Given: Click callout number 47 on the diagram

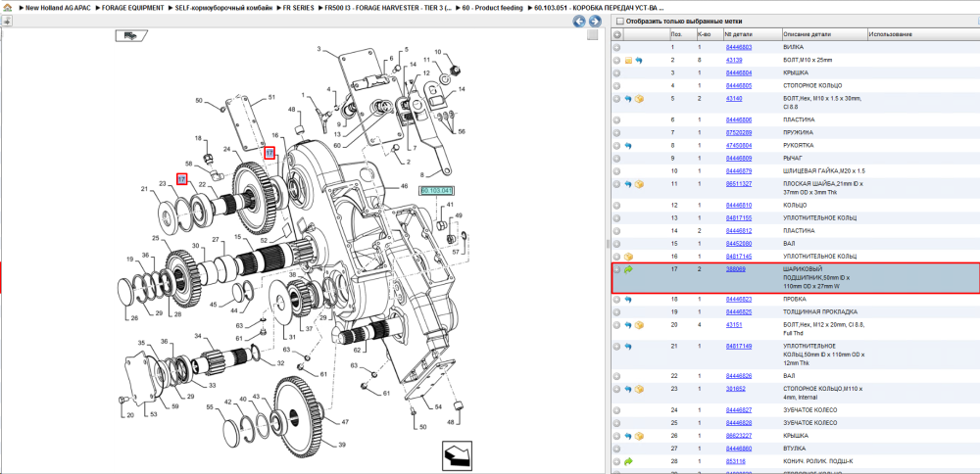Looking at the screenshot, I should pos(344,421).
